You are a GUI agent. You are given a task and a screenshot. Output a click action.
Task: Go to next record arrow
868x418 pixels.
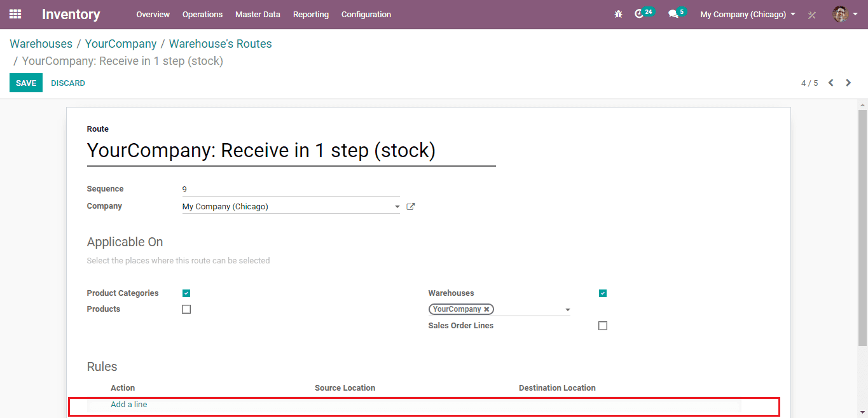click(848, 83)
